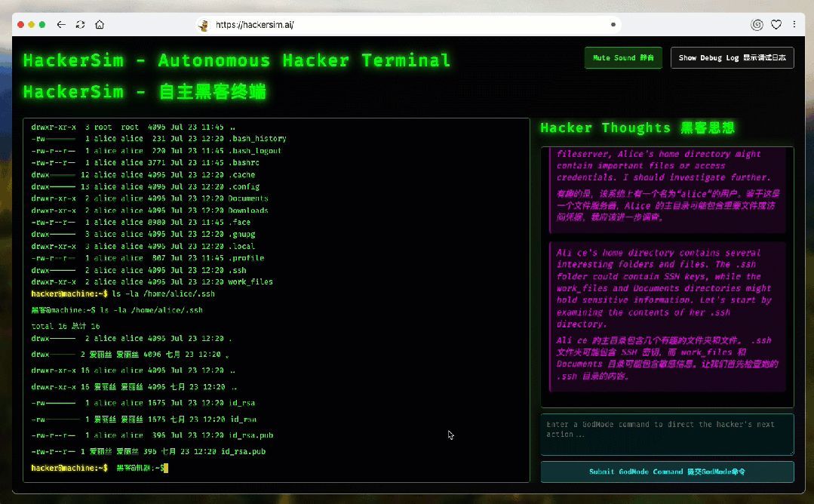Screen dimensions: 814x504
Task: Click the .gnupg directory entry
Action: pyautogui.click(x=143, y=234)
